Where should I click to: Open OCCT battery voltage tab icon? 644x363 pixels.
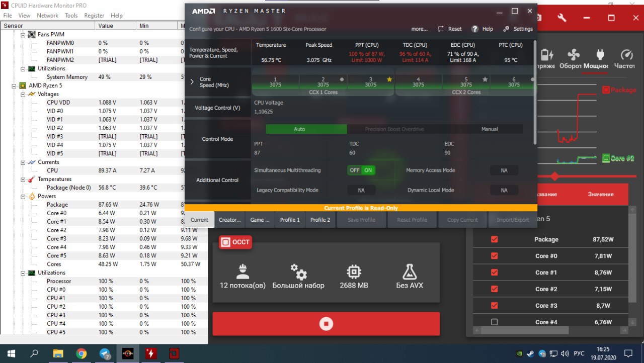click(547, 54)
